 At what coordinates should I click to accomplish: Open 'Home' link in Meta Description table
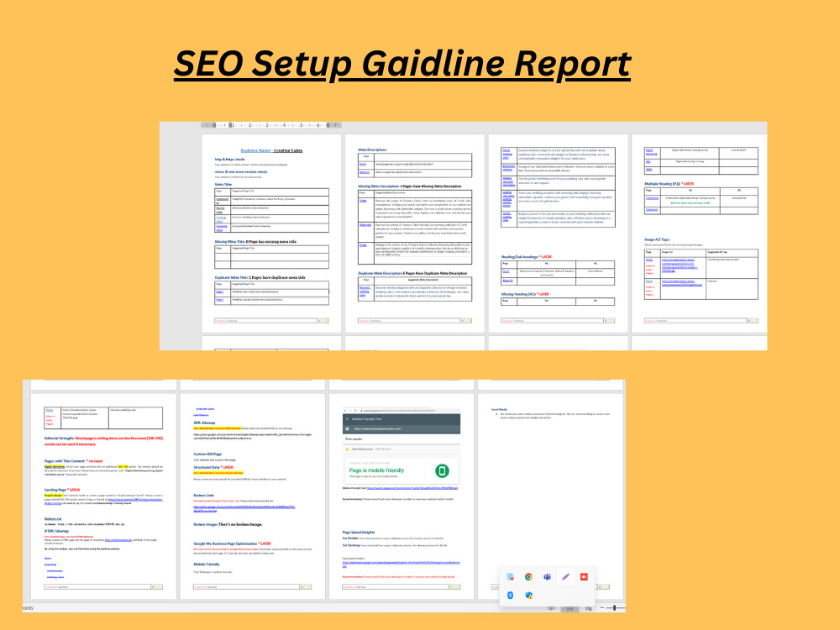(x=363, y=165)
